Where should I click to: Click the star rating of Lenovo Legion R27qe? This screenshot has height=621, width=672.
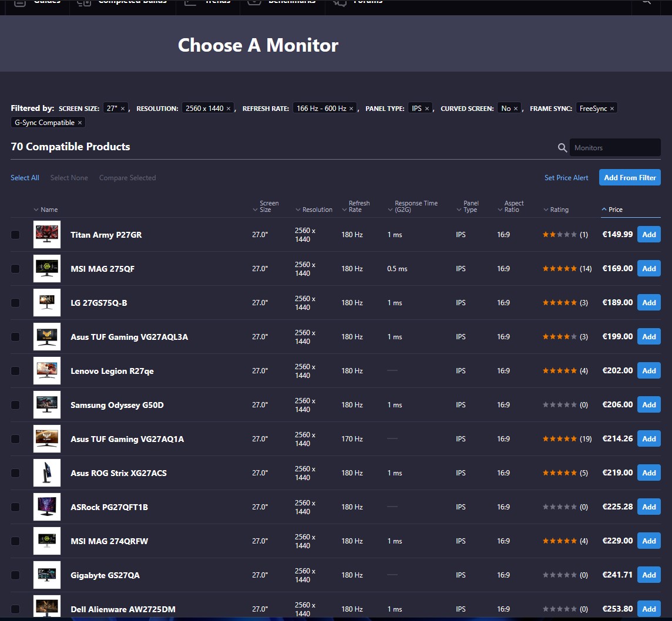[x=559, y=371]
